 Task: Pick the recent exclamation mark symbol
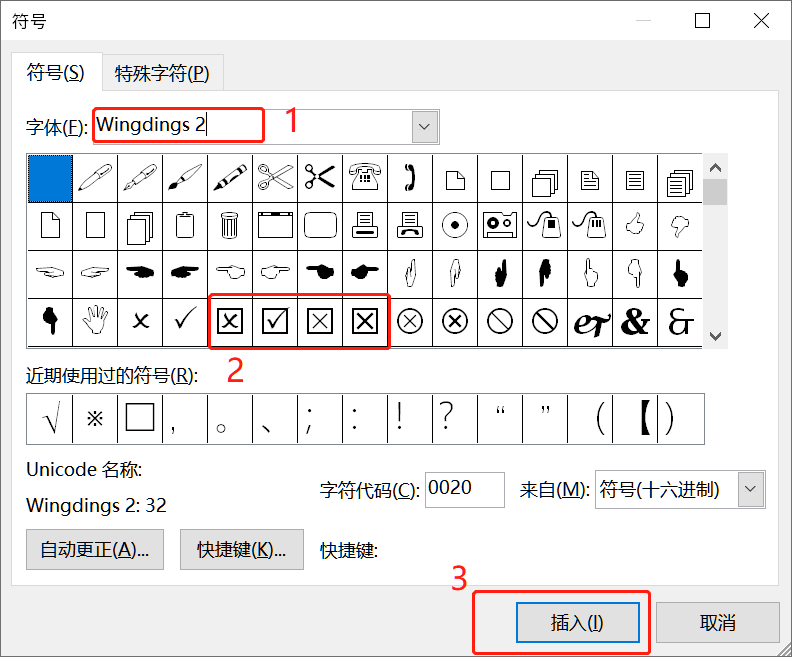click(x=410, y=419)
